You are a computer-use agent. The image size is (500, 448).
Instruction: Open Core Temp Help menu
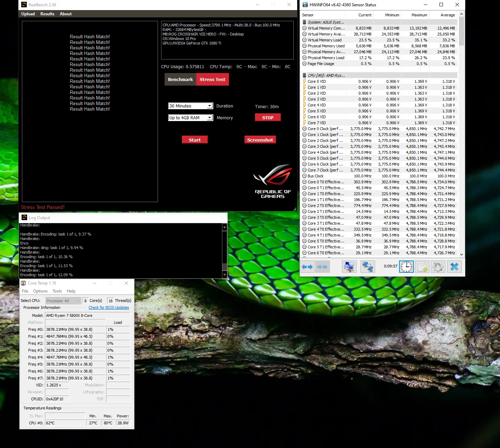tap(71, 291)
